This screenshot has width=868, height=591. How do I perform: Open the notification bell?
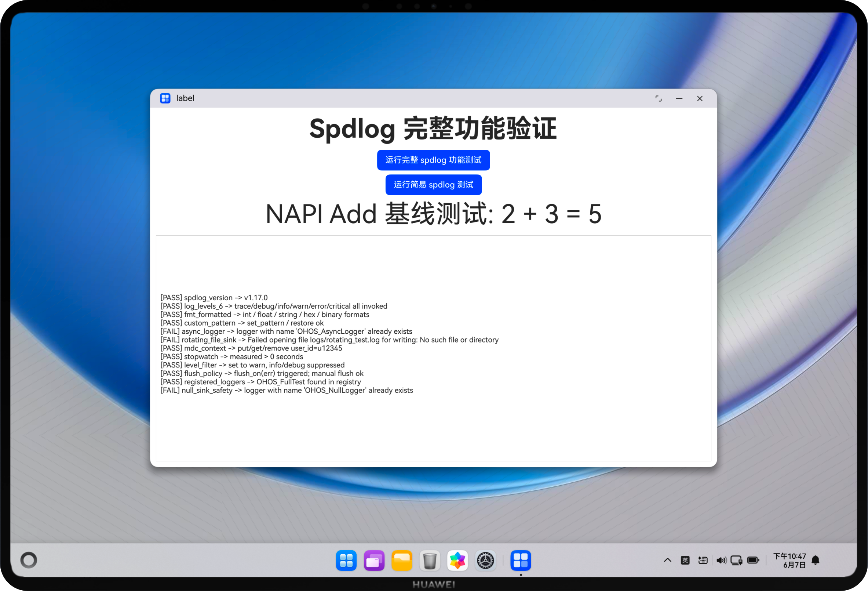point(816,560)
